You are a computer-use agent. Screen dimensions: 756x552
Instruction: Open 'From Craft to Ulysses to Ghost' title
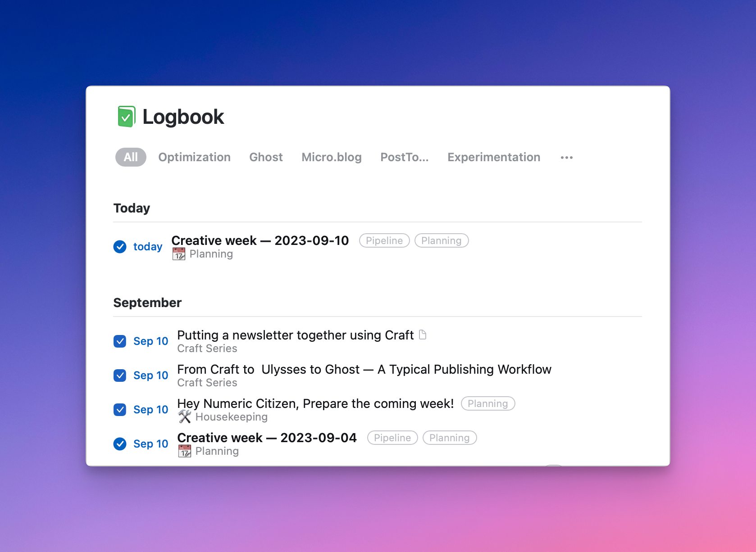coord(364,369)
